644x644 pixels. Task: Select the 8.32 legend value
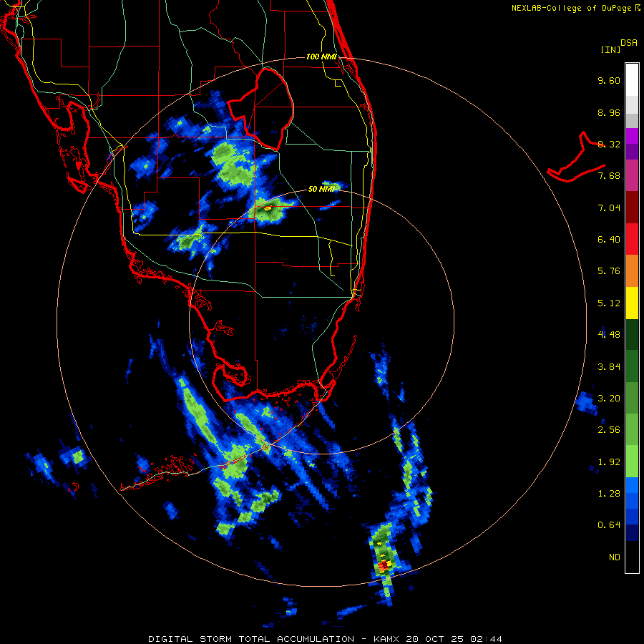(609, 144)
